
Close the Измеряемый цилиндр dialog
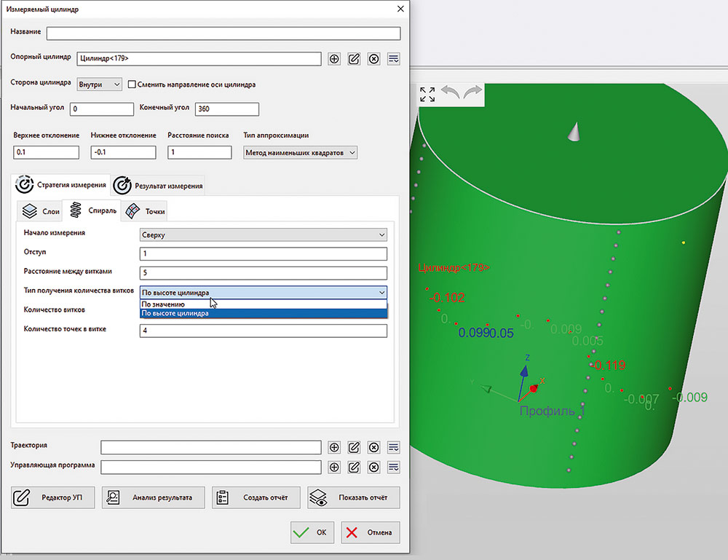click(x=400, y=9)
